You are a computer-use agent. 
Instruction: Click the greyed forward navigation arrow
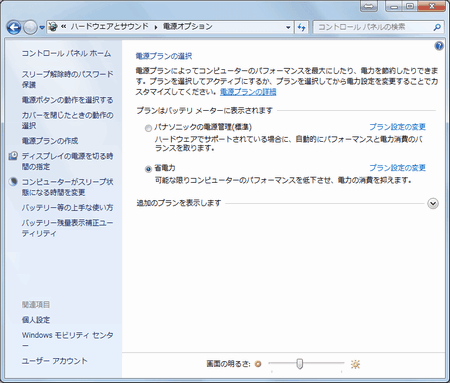[30, 27]
